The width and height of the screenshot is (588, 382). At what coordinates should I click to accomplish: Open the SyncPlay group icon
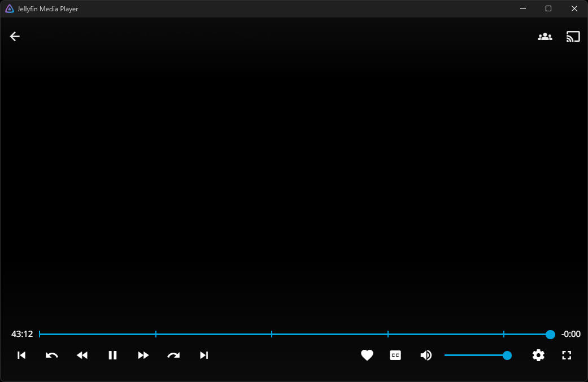click(545, 37)
